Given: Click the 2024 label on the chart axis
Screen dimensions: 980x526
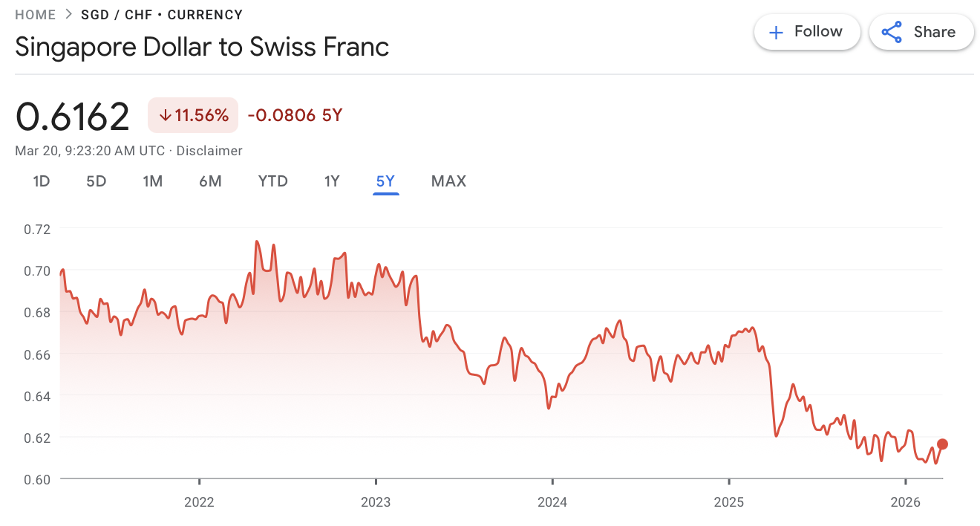Looking at the screenshot, I should point(552,502).
